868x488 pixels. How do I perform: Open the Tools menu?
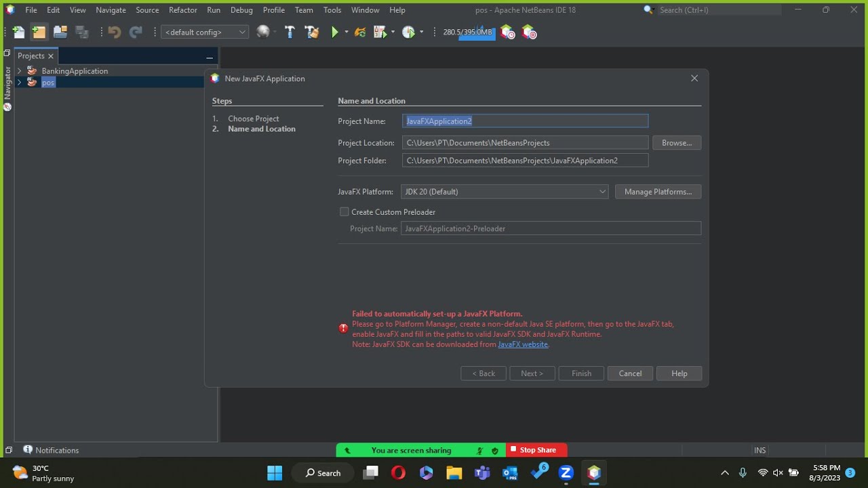point(332,9)
